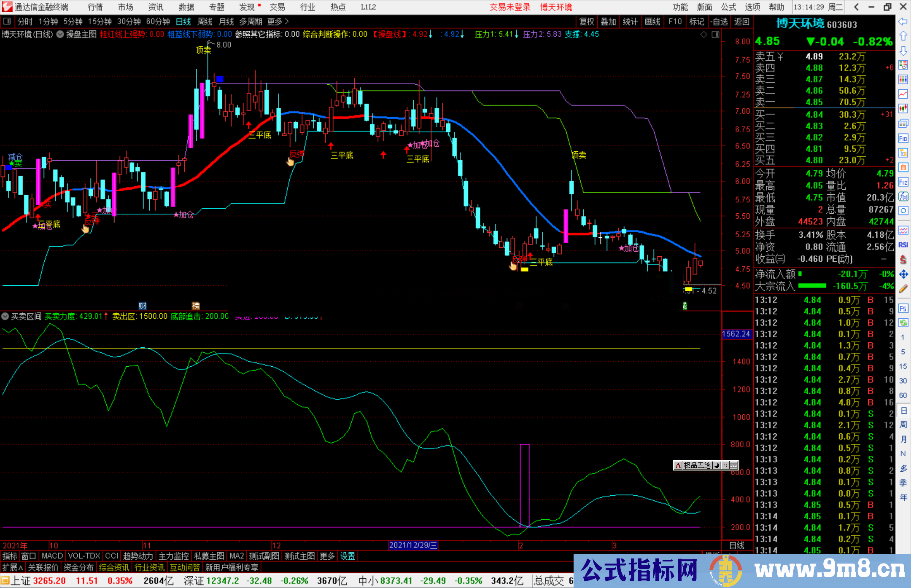Toggle the left panel layout button

7,21
